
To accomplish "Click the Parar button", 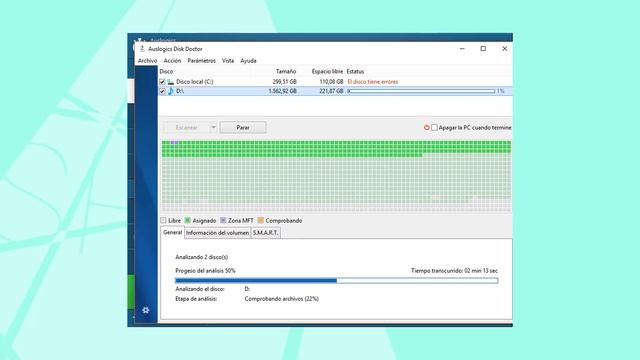I will [x=243, y=127].
